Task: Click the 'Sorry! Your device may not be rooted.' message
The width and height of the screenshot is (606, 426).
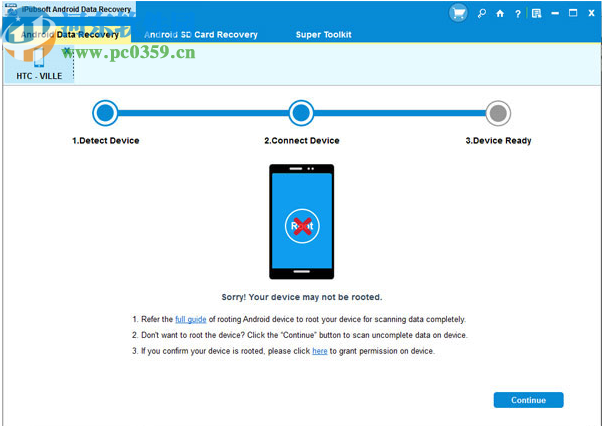Action: click(302, 297)
